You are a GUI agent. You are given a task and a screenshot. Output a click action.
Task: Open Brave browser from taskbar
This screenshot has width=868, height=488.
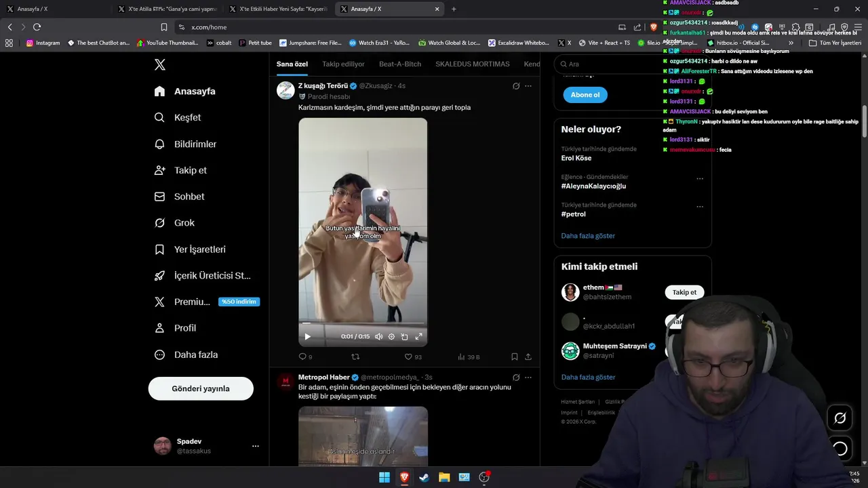[x=404, y=477]
